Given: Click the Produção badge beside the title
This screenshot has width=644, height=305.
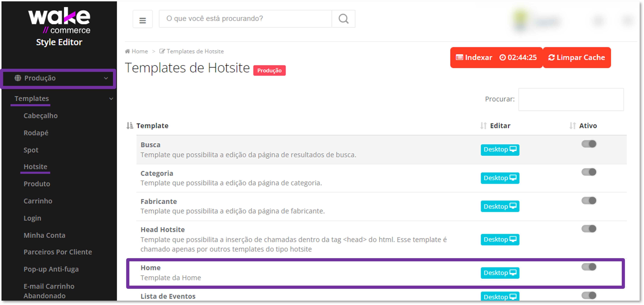Looking at the screenshot, I should (x=269, y=70).
